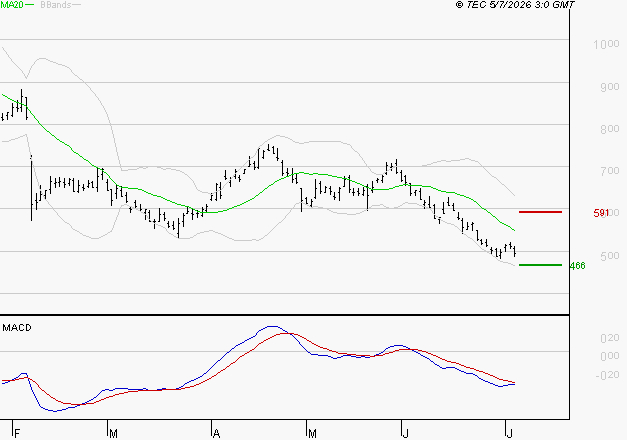This screenshot has width=627, height=440.
Task: Click the 500 price axis label
Action: (x=610, y=256)
